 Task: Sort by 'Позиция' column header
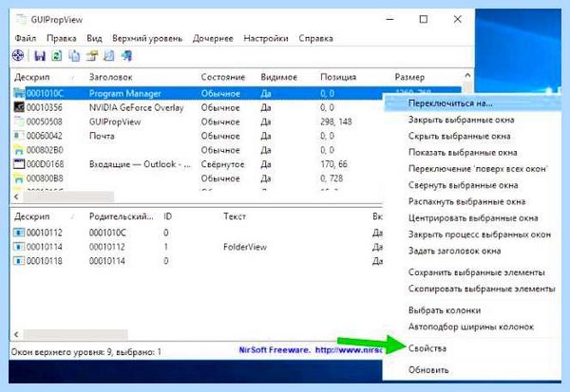click(338, 77)
